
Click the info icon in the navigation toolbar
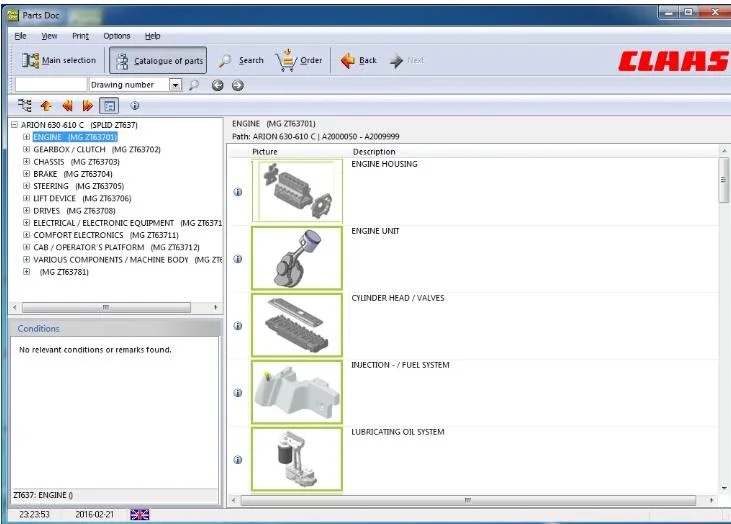point(134,105)
